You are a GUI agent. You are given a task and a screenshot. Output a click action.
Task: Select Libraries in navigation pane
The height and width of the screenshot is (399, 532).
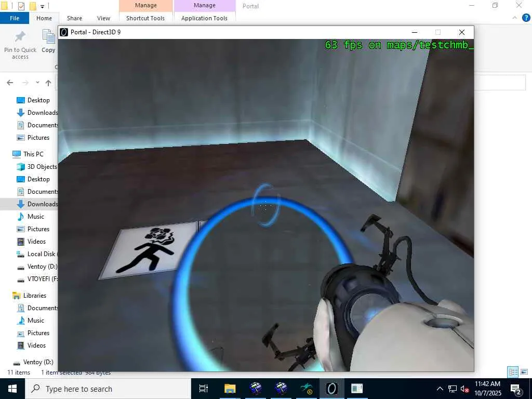pyautogui.click(x=29, y=296)
